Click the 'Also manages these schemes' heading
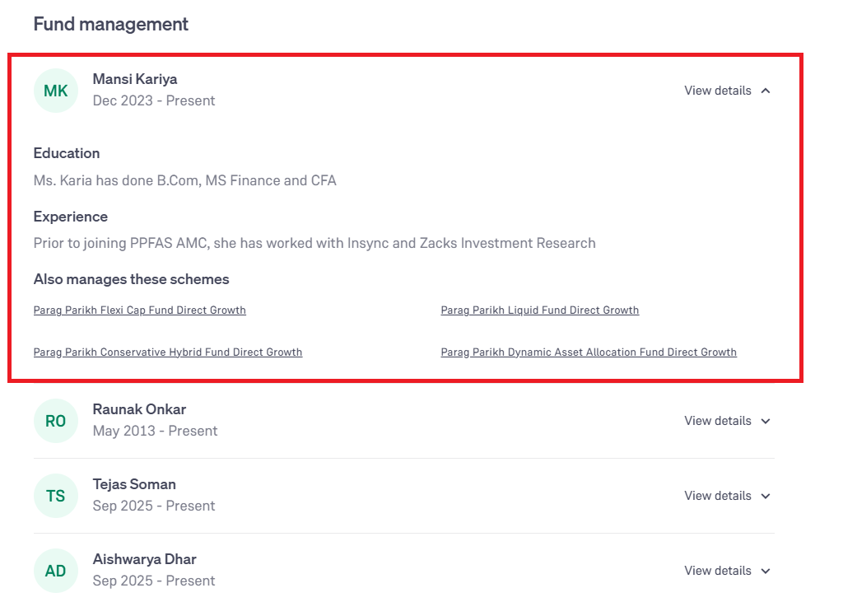Screen dimensions: 843x616 pyautogui.click(x=131, y=279)
